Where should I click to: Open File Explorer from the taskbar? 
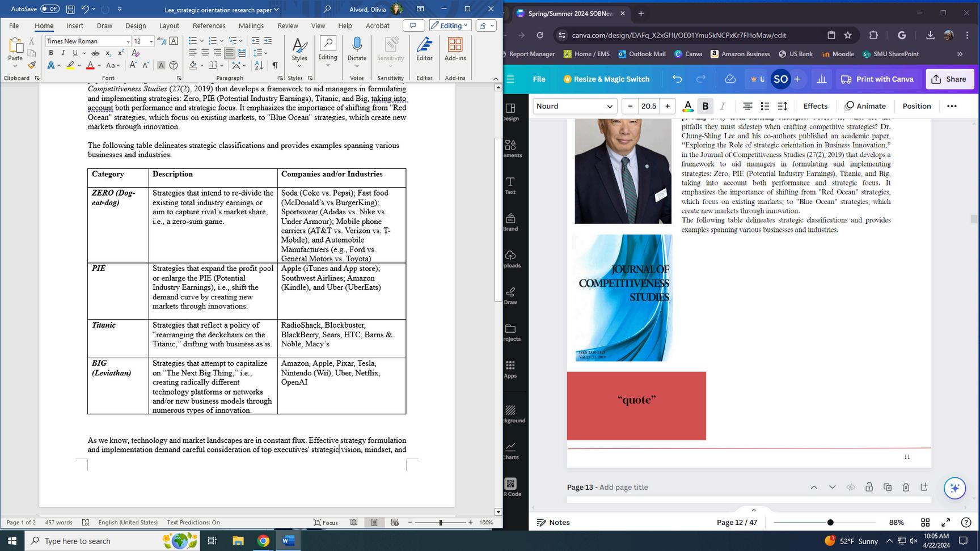click(238, 541)
